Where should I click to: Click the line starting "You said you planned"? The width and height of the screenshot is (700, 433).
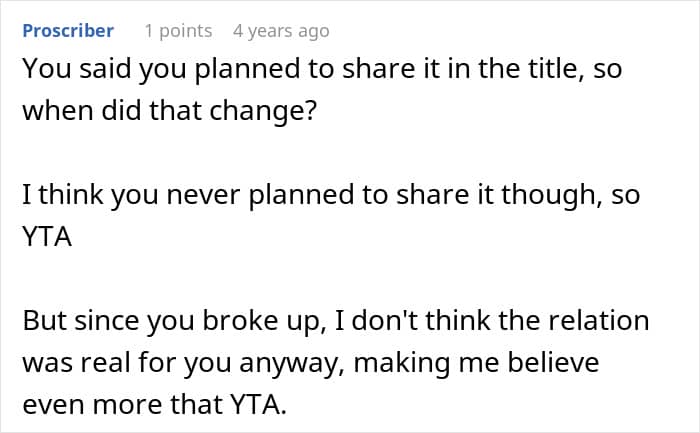pyautogui.click(x=322, y=69)
